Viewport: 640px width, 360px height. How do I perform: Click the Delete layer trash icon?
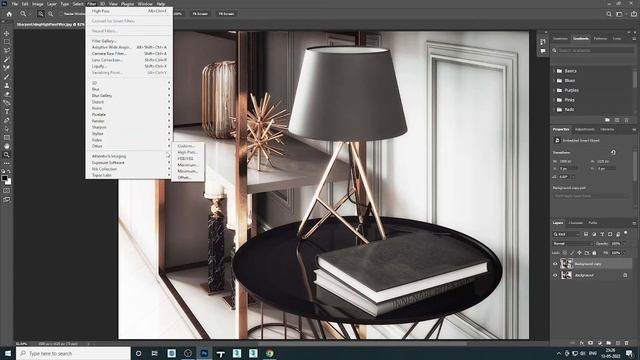click(627, 343)
